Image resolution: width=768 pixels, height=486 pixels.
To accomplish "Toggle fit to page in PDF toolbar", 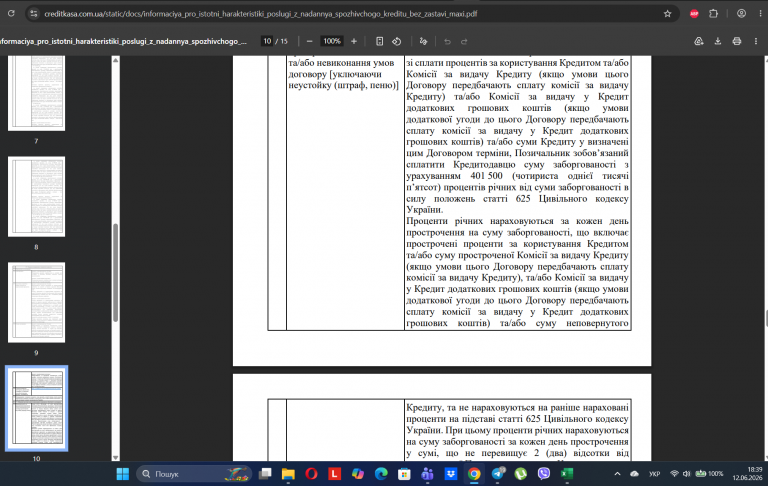I will click(380, 41).
